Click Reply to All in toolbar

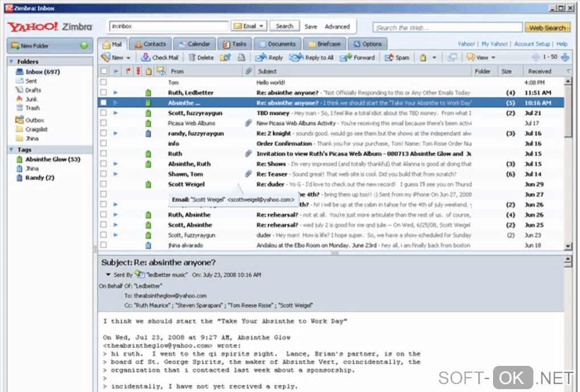click(x=312, y=57)
